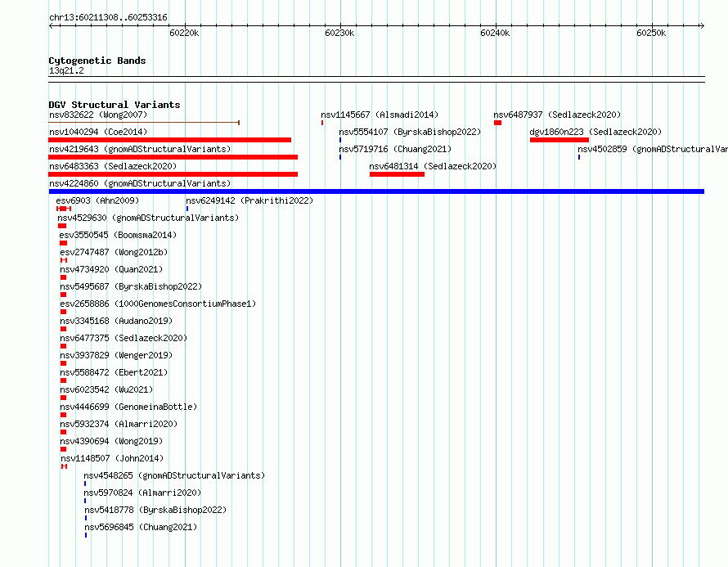Open nsv5696845 (Chuang2021) label
Viewport: 728px width, 567px height.
tap(141, 527)
